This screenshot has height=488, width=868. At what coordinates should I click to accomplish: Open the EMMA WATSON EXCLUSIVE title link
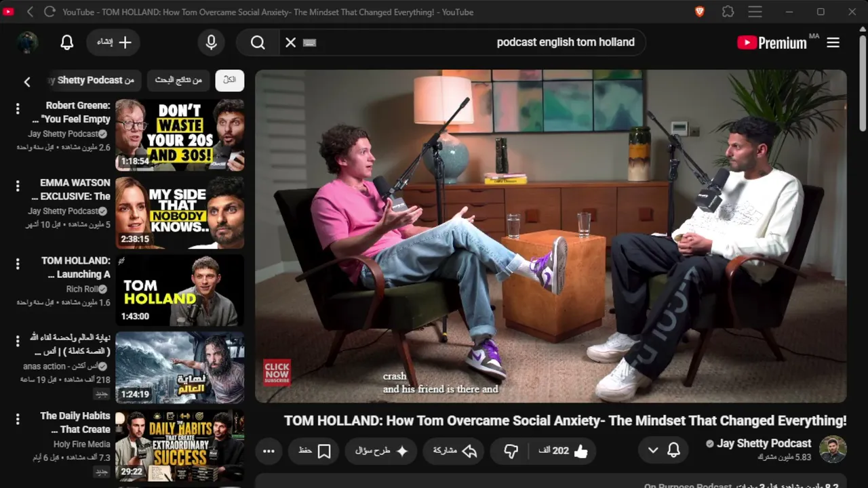coord(71,190)
